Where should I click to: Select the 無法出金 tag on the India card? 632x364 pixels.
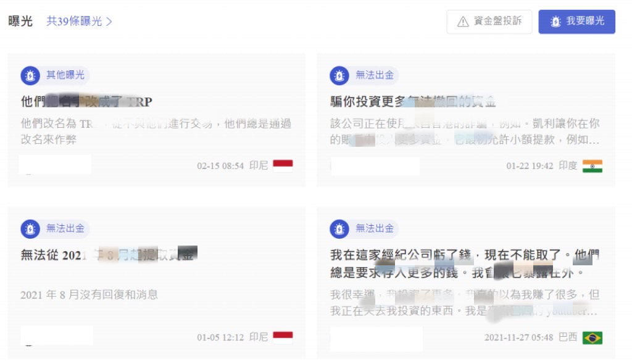click(375, 75)
